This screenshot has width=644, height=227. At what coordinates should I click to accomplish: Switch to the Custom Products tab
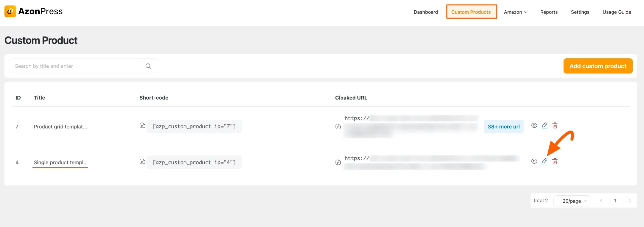(x=471, y=12)
